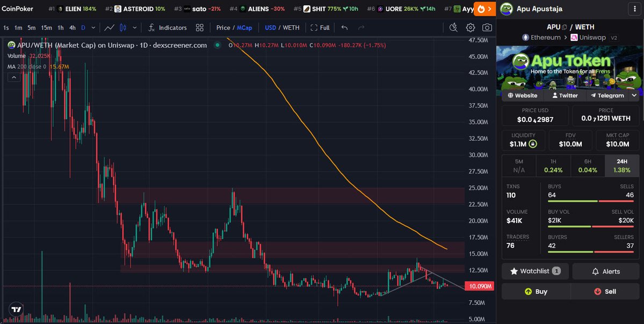Select the 6H stats tab
This screenshot has height=324, width=644.
(x=588, y=166)
